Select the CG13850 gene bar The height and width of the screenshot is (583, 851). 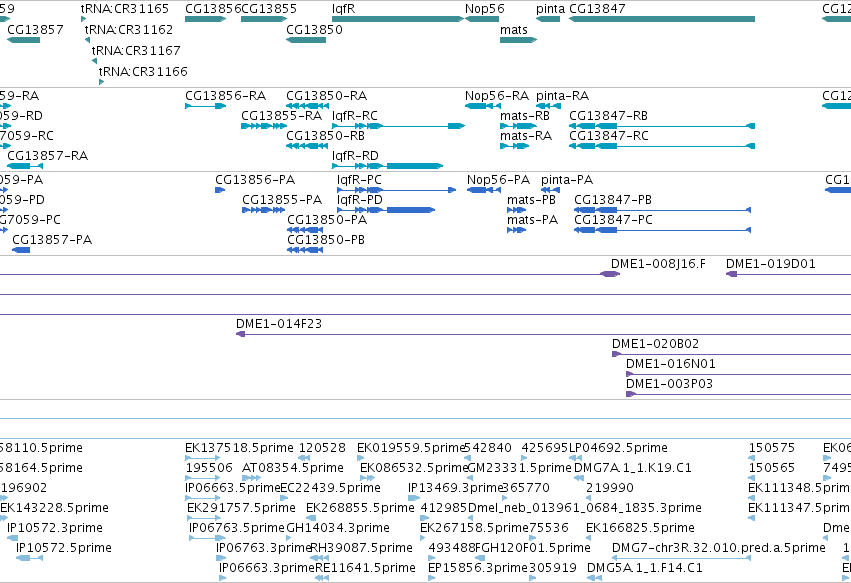[x=306, y=40]
